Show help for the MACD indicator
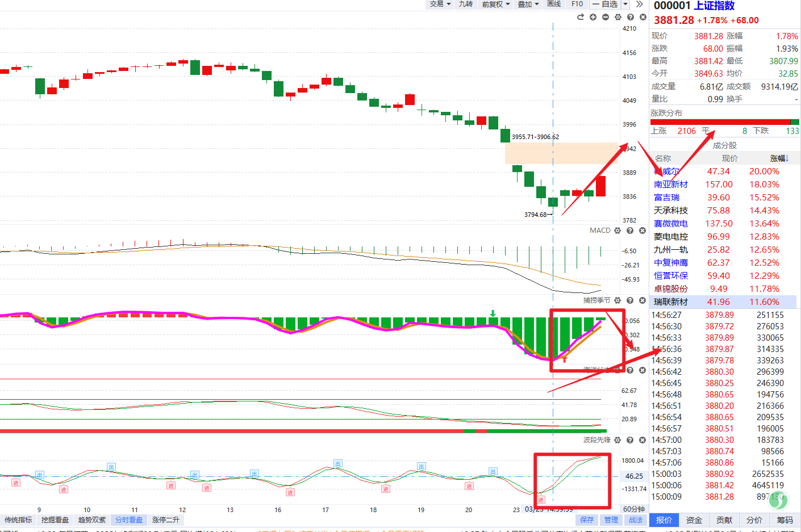The image size is (801, 532). (x=630, y=231)
